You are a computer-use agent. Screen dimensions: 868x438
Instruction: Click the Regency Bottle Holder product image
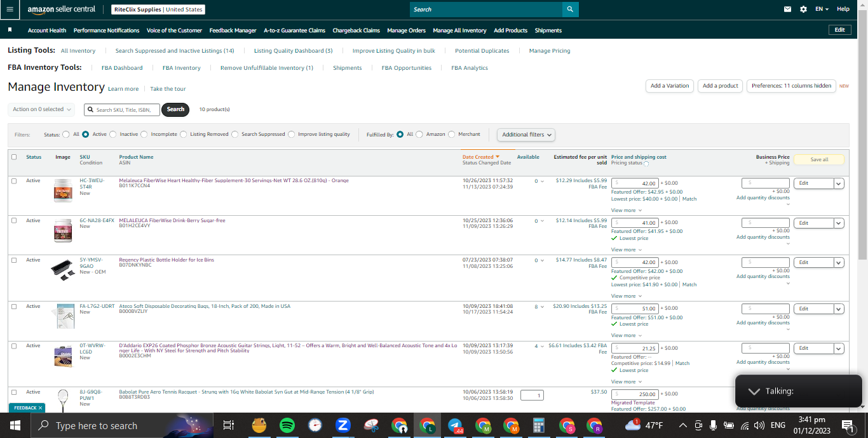point(63,269)
